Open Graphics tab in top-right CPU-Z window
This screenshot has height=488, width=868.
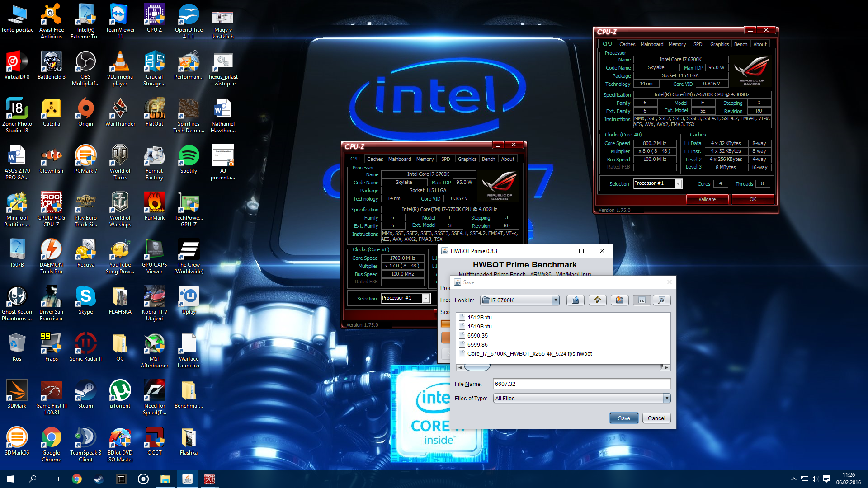click(x=719, y=44)
